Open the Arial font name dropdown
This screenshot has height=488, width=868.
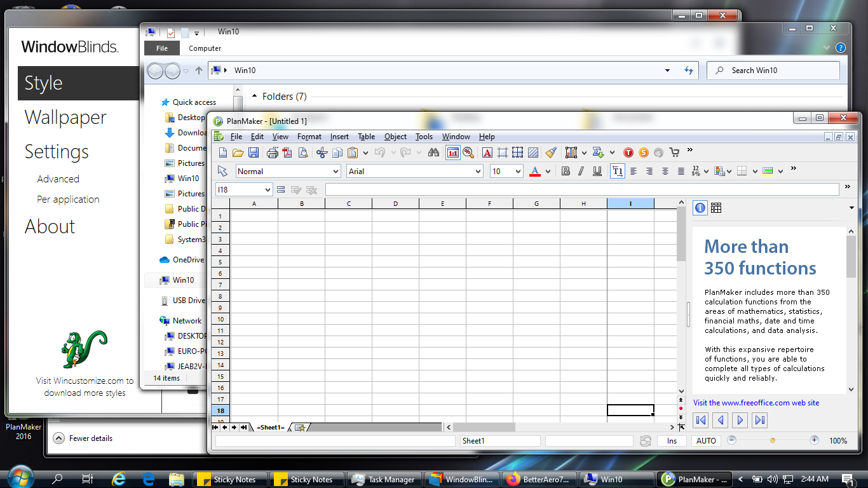(x=478, y=172)
